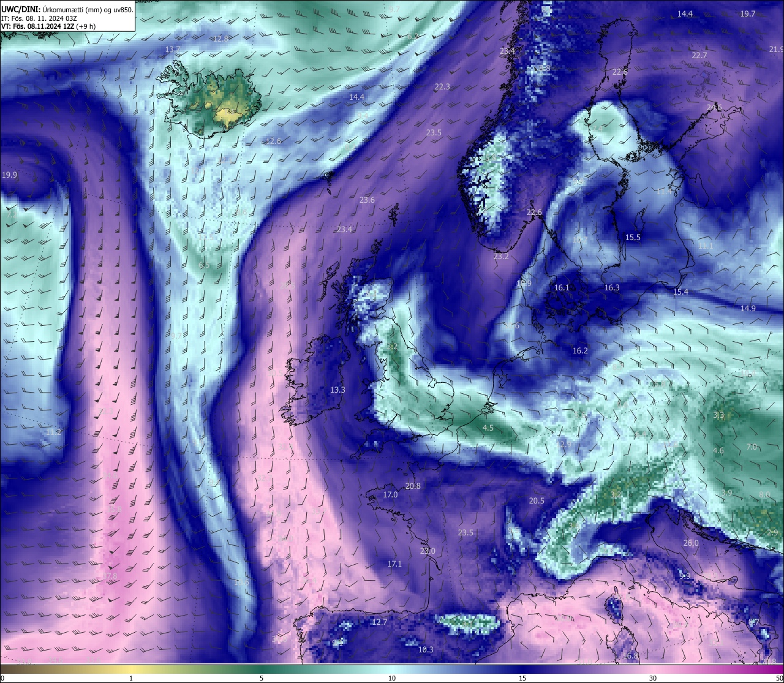Image resolution: width=784 pixels, height=683 pixels.
Task: Click the 7.0 value label
Action: (x=752, y=447)
